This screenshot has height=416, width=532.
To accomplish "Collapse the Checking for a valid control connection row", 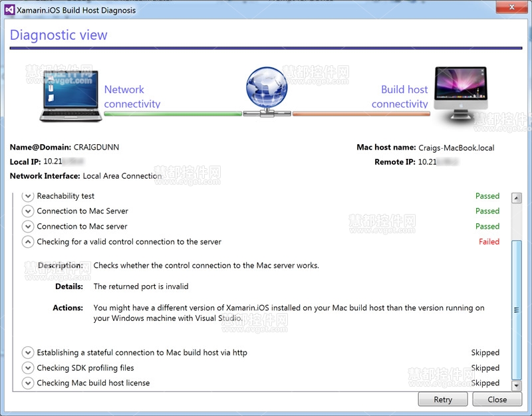I will (28, 242).
